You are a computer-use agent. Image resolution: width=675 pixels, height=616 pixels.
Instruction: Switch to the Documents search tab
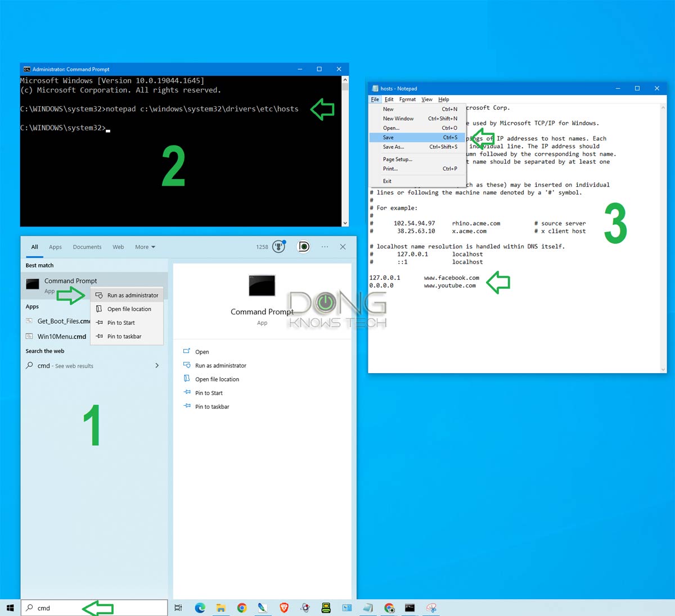click(87, 247)
